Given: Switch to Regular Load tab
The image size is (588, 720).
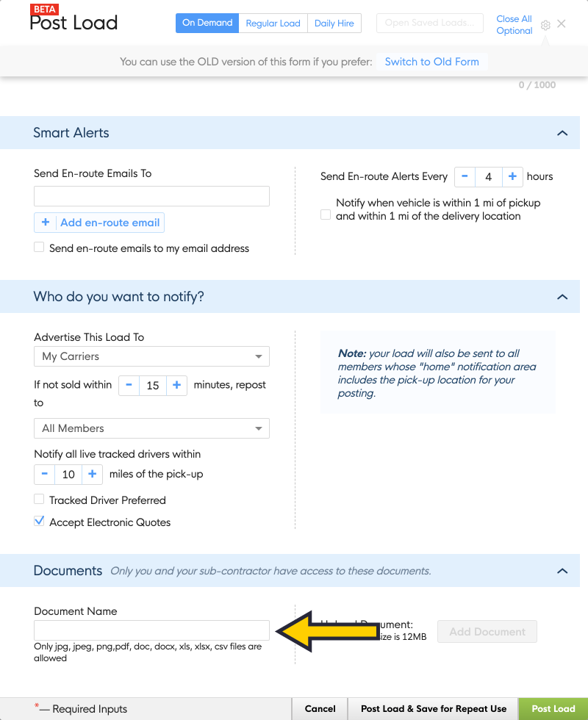Looking at the screenshot, I should pos(273,24).
